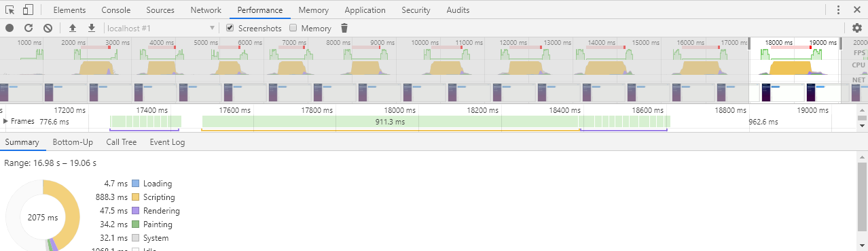Switch to the Console tab
The image size is (868, 251).
tap(116, 10)
